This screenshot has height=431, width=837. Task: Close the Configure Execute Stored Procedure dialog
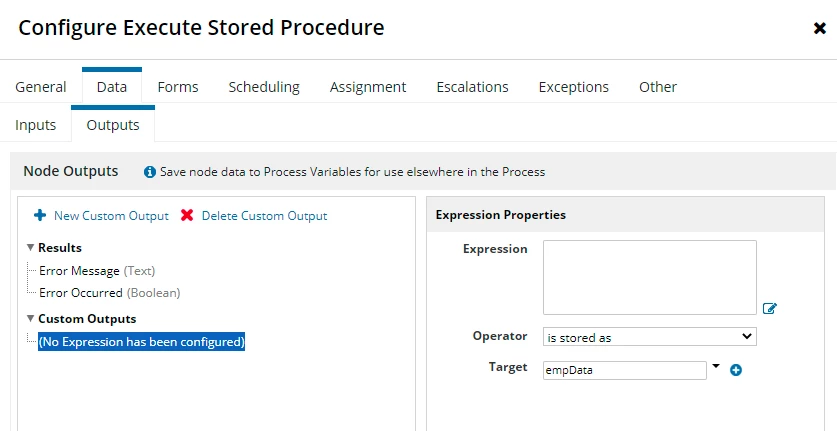coord(819,28)
